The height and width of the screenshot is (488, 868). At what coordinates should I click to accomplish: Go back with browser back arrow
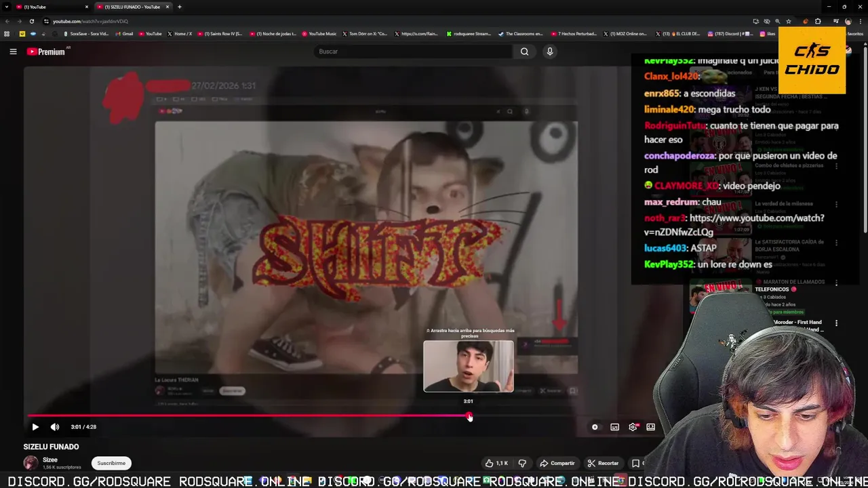(x=7, y=21)
